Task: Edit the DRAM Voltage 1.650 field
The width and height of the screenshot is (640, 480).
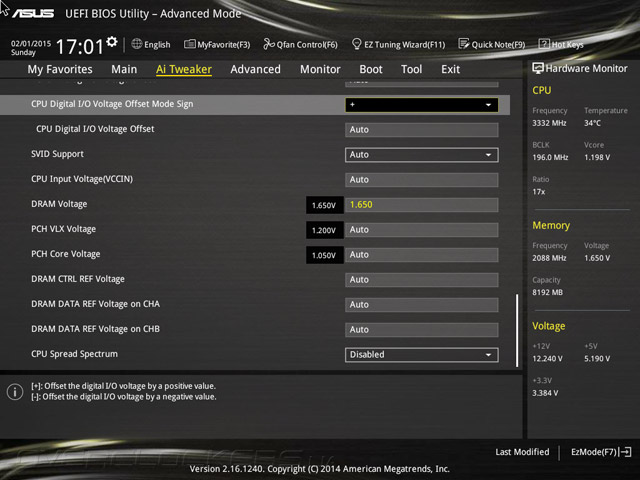Action: tap(422, 205)
